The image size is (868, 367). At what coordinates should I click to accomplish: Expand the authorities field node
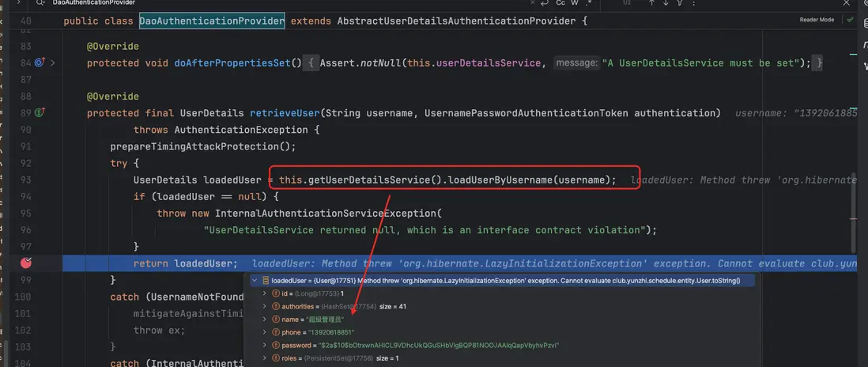point(265,306)
